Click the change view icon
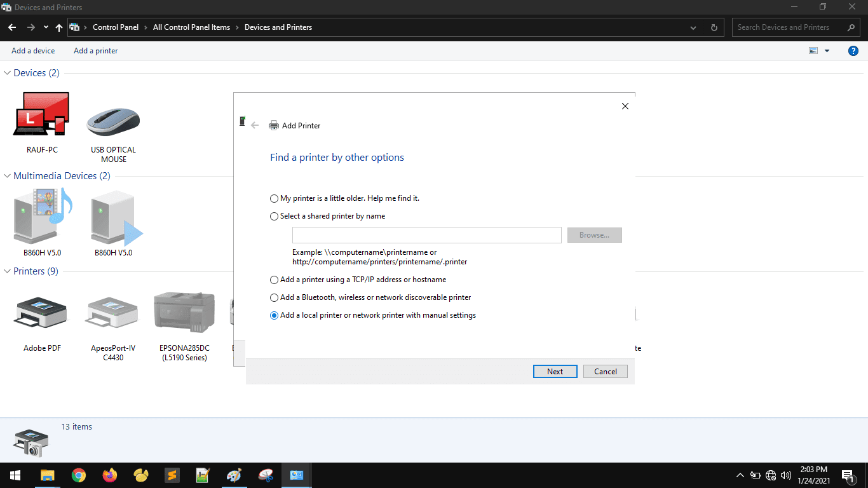The width and height of the screenshot is (868, 488). click(x=813, y=51)
